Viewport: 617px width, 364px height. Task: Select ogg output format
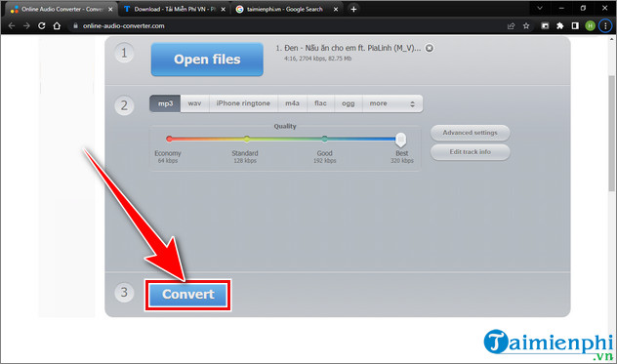[x=349, y=103]
